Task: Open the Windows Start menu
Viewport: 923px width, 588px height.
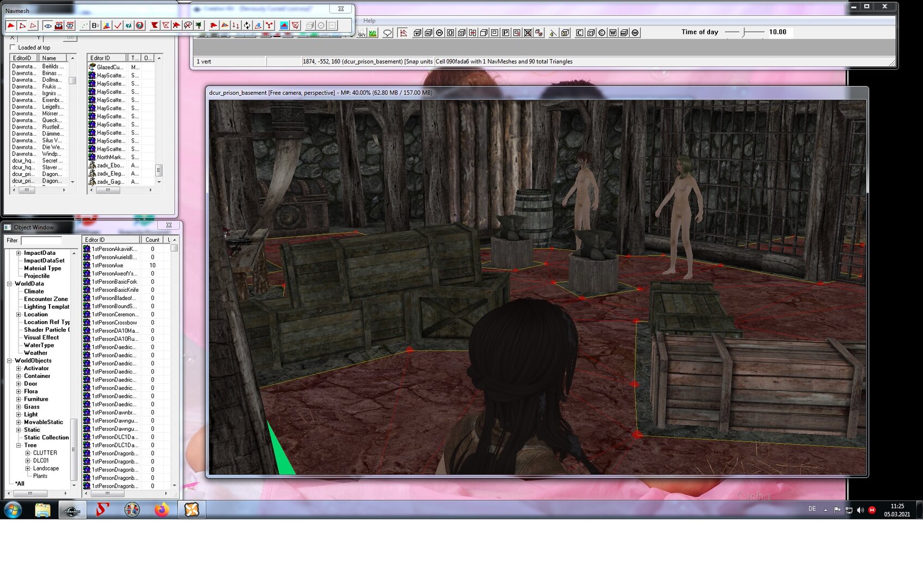Action: tap(13, 510)
